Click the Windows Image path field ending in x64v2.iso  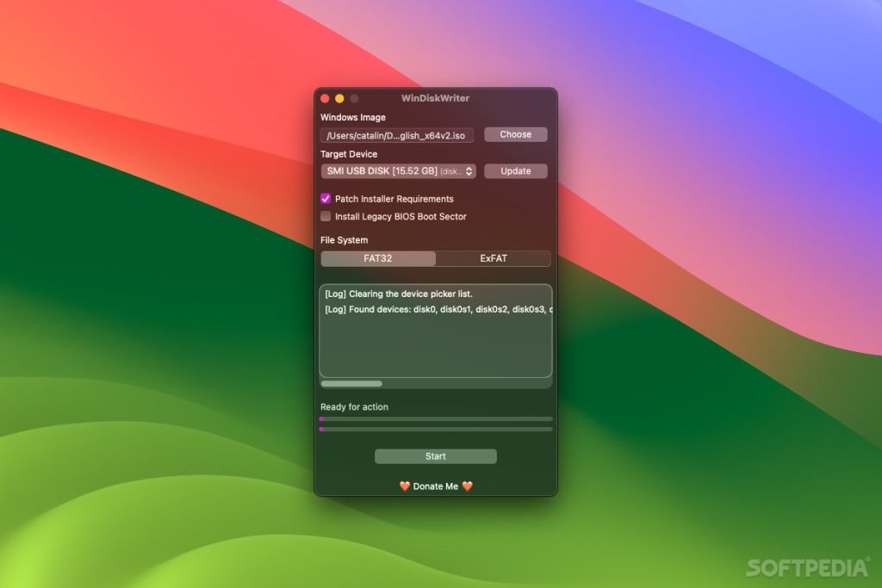[x=398, y=135]
